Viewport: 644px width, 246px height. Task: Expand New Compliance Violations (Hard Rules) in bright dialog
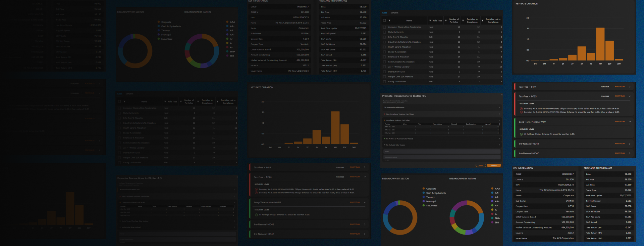(499, 114)
